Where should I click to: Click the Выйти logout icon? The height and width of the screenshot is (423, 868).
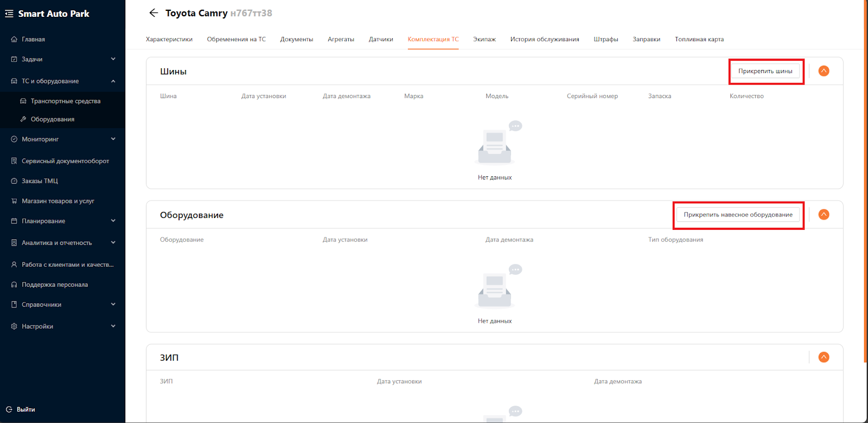[x=9, y=409]
